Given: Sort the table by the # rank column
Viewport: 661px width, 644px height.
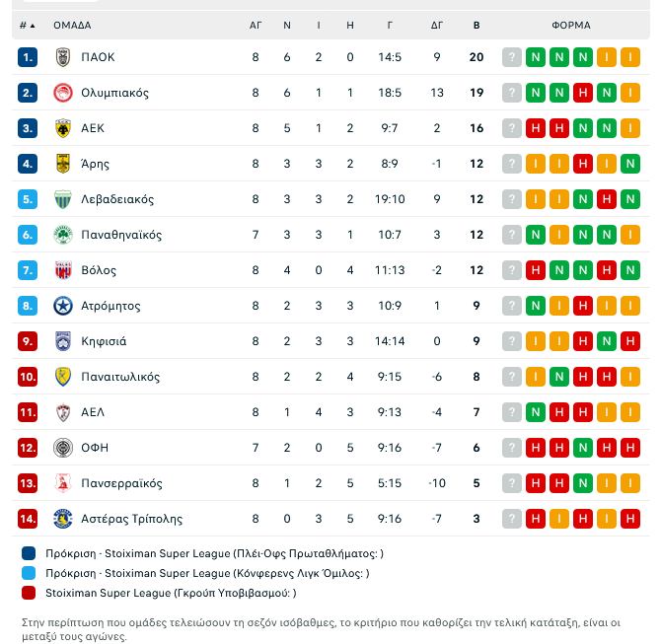Looking at the screenshot, I should tap(28, 25).
